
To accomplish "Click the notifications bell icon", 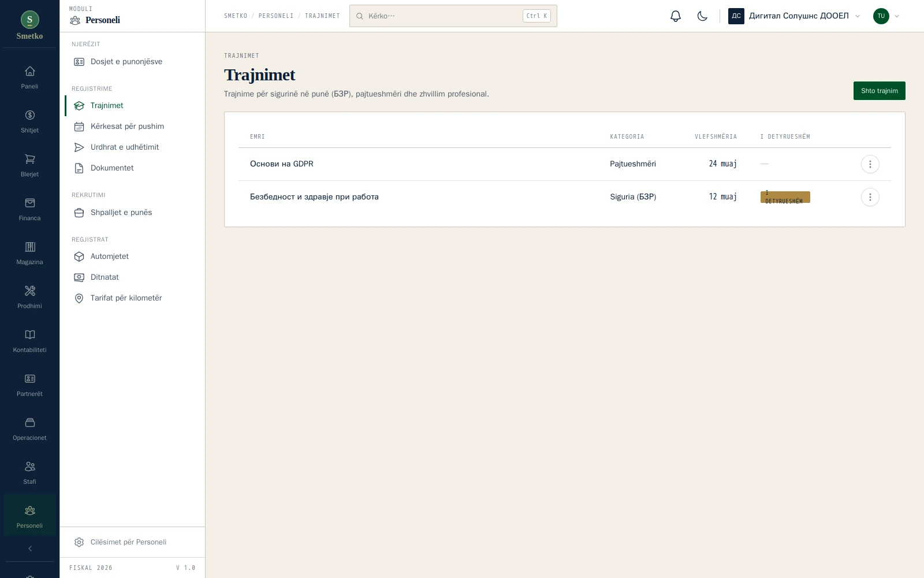I will [676, 16].
